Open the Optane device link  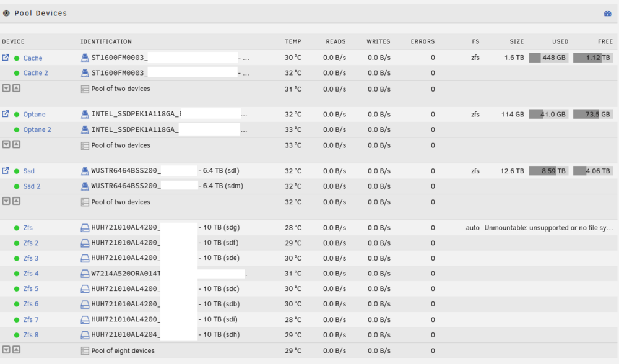(x=34, y=115)
